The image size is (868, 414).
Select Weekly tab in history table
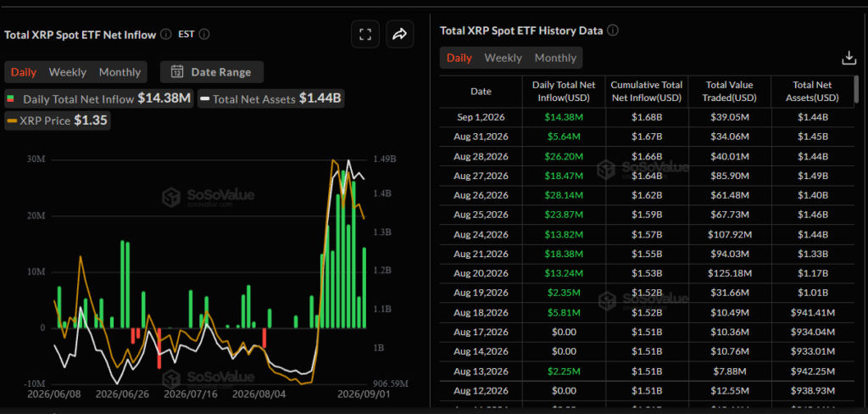coord(504,58)
